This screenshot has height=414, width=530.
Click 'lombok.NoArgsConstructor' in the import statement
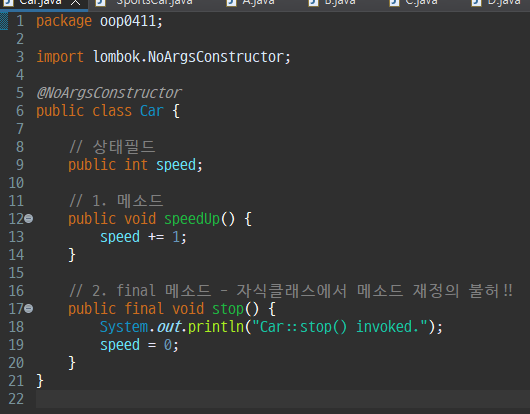[188, 57]
